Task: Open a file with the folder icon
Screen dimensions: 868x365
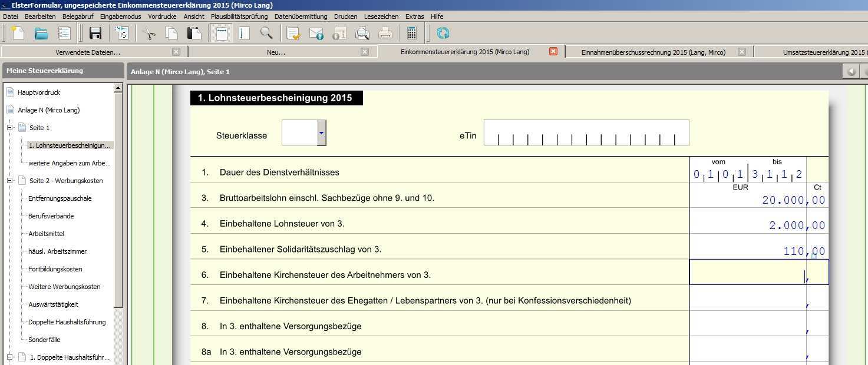Action: click(41, 33)
